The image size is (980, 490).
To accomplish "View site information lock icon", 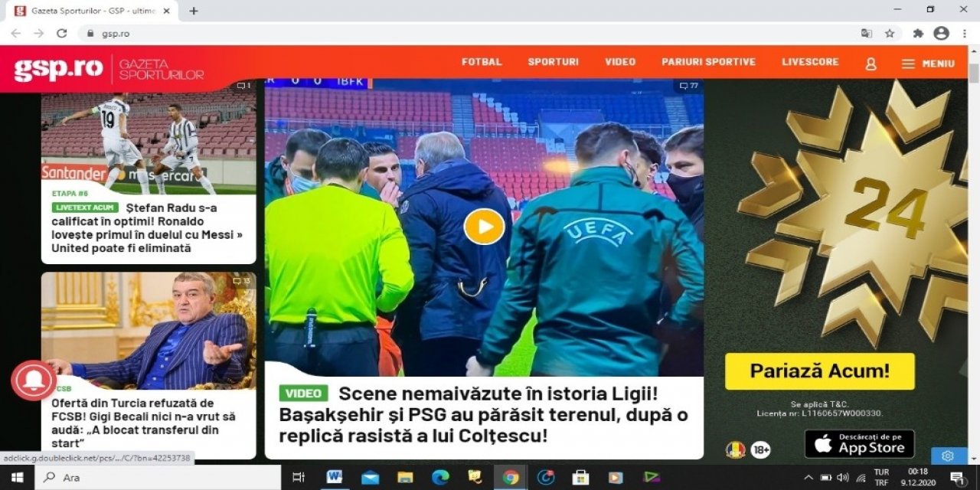I will point(90,33).
